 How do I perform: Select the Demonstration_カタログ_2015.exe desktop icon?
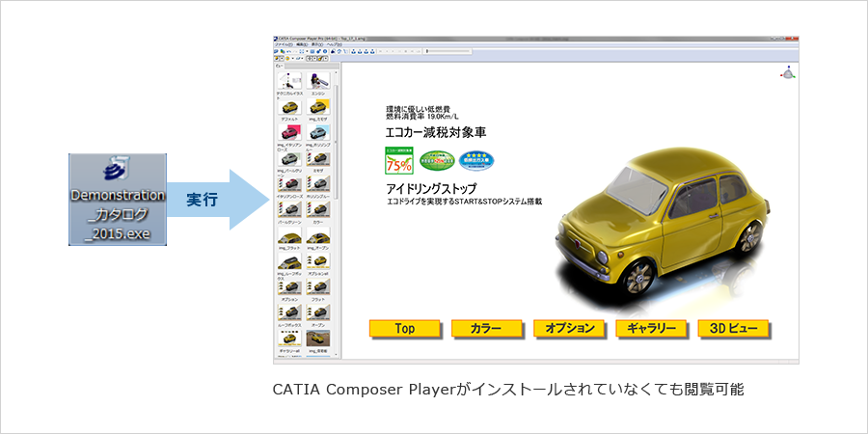point(118,200)
